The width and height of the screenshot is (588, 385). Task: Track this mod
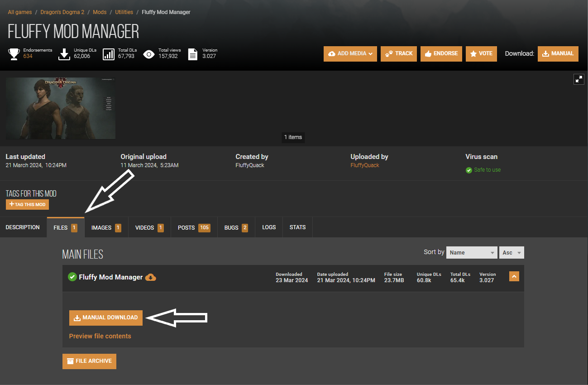click(399, 53)
